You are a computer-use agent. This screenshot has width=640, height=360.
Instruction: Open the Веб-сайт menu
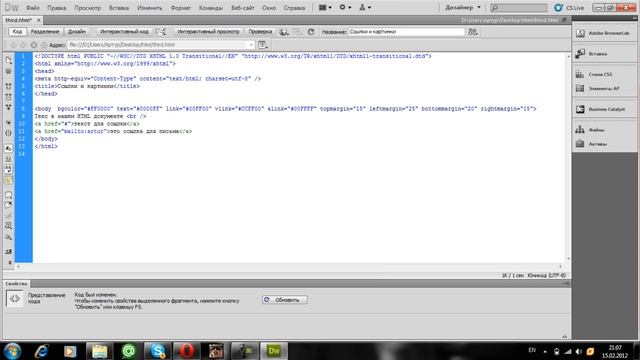pos(242,8)
